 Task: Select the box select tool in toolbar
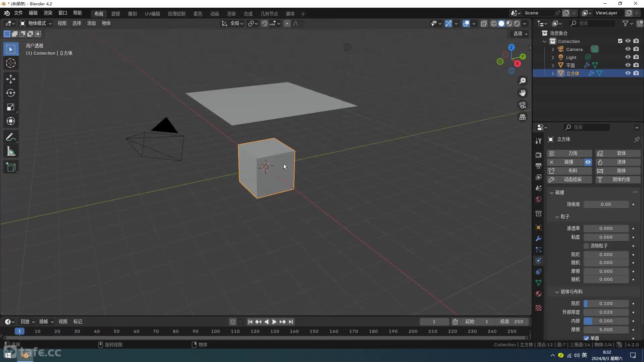coord(11,49)
